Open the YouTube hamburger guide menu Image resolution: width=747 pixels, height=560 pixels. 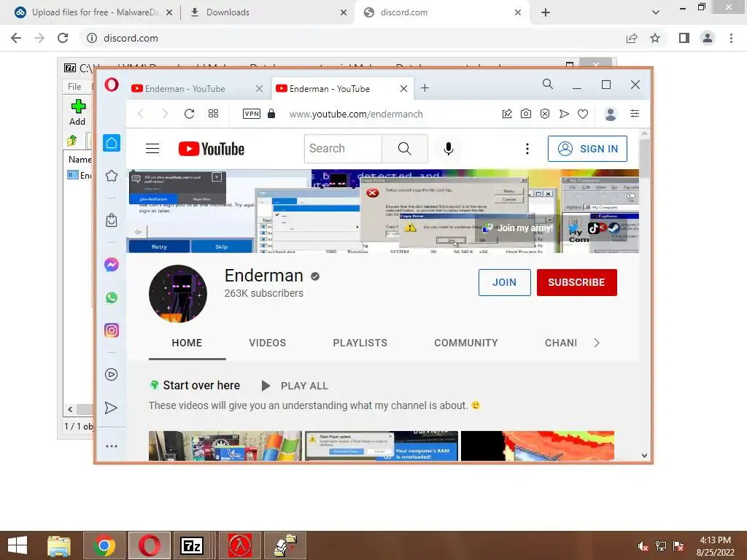coord(152,149)
